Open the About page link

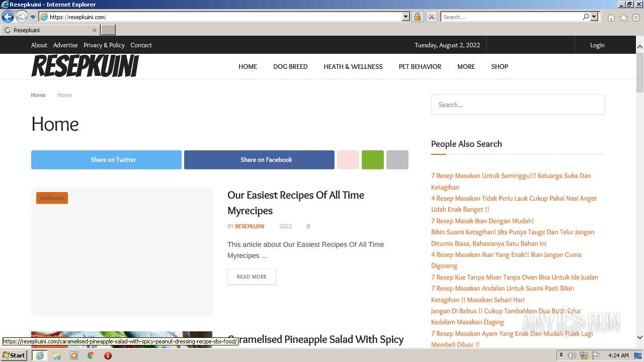(x=39, y=45)
